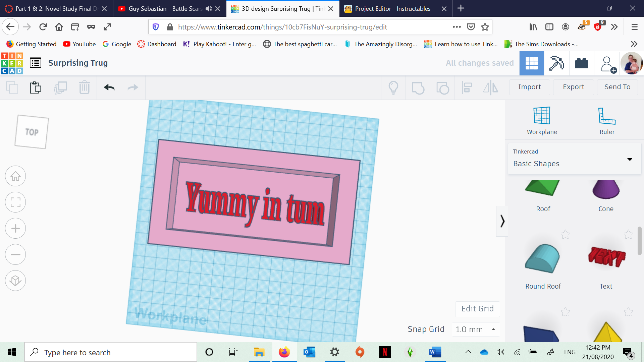The image size is (644, 362).
Task: Show more bookmarks chevron
Action: pyautogui.click(x=634, y=44)
